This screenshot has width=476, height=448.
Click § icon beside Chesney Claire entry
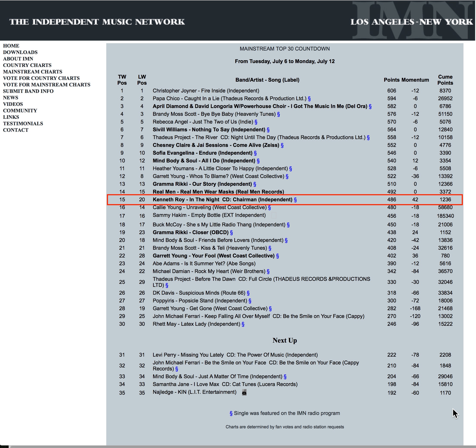click(x=282, y=145)
